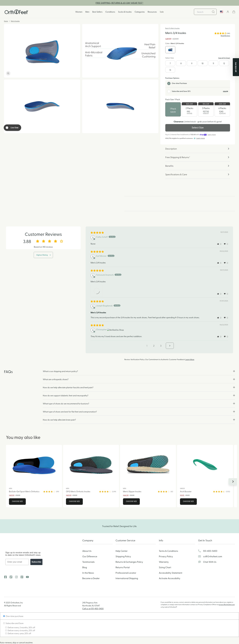
Task: Select Subscribe and Save 30% option
Action: coord(169,91)
